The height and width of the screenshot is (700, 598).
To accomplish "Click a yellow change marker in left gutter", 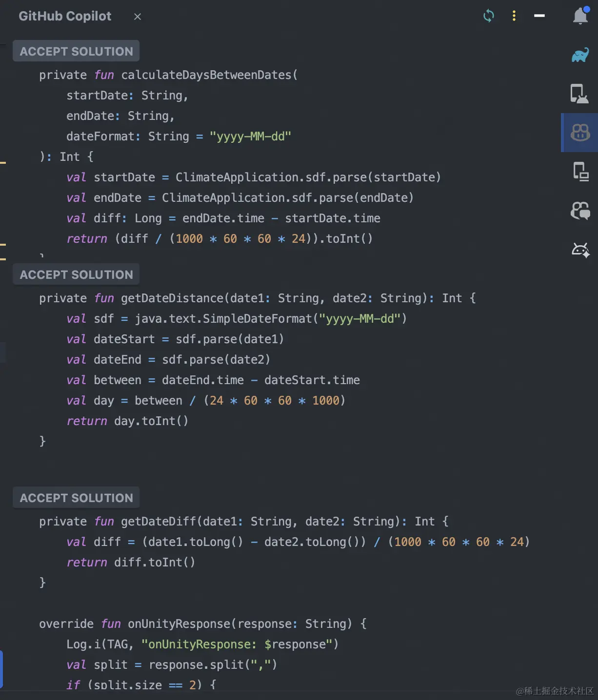I will click(x=3, y=163).
